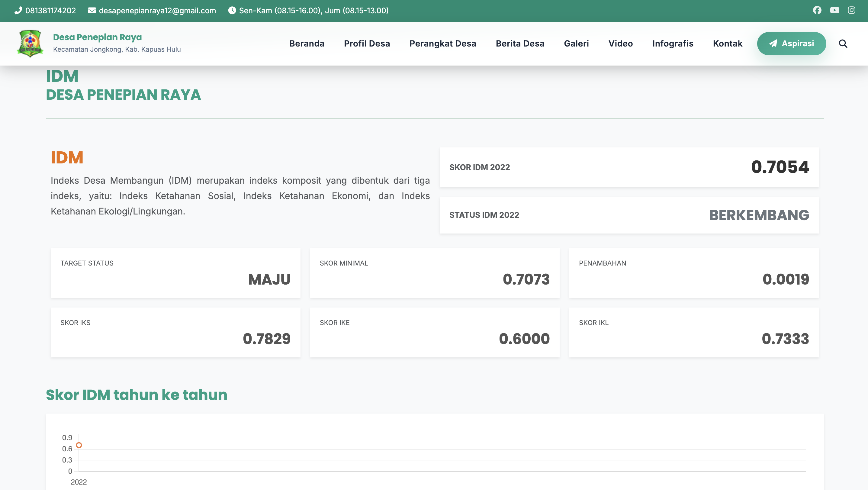868x490 pixels.
Task: Click the Aspirasi button
Action: tap(791, 44)
